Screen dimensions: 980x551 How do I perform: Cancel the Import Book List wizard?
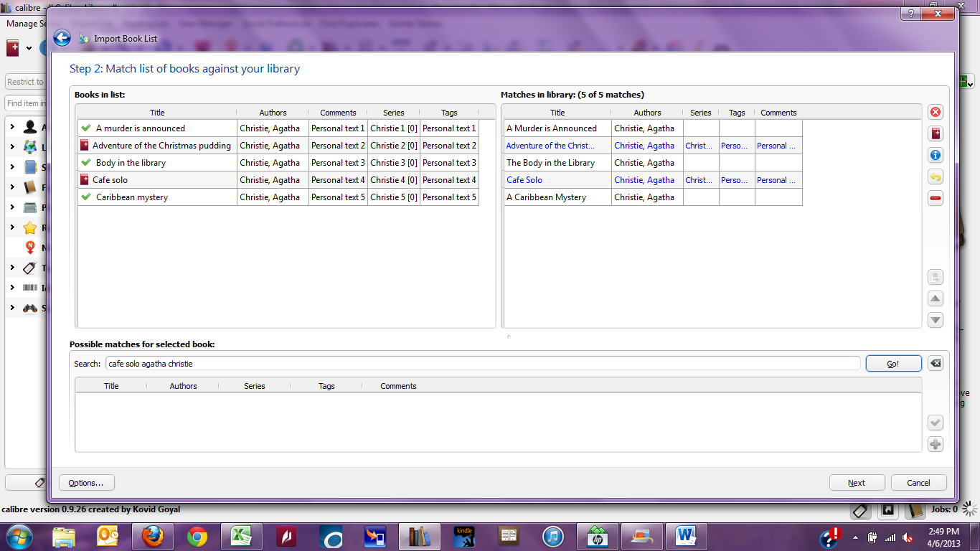pos(918,483)
